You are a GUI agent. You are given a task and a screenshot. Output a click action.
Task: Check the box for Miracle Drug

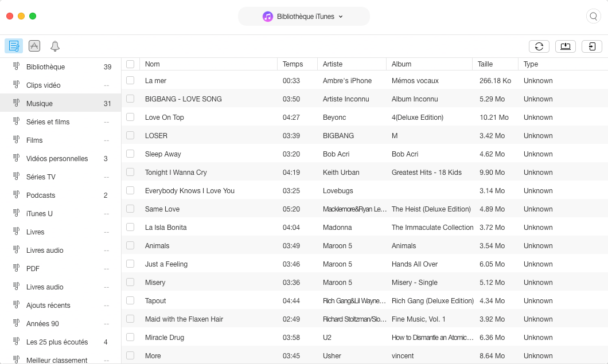pos(130,337)
